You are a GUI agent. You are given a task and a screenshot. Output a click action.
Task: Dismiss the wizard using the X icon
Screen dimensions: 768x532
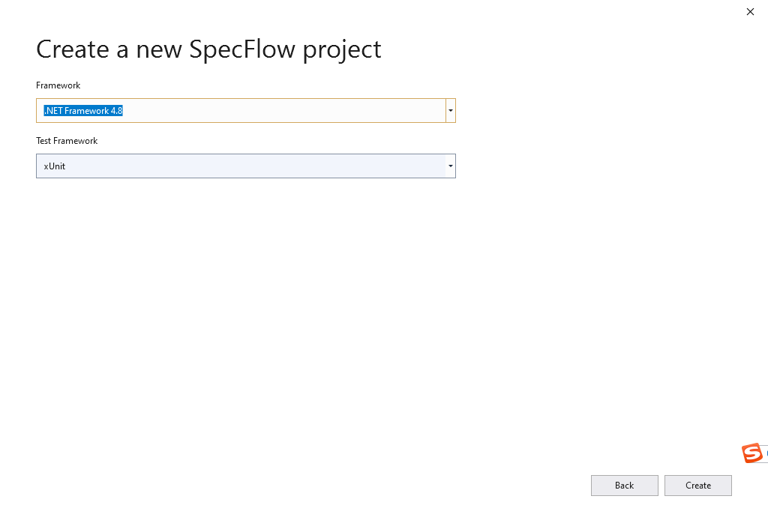click(x=750, y=12)
